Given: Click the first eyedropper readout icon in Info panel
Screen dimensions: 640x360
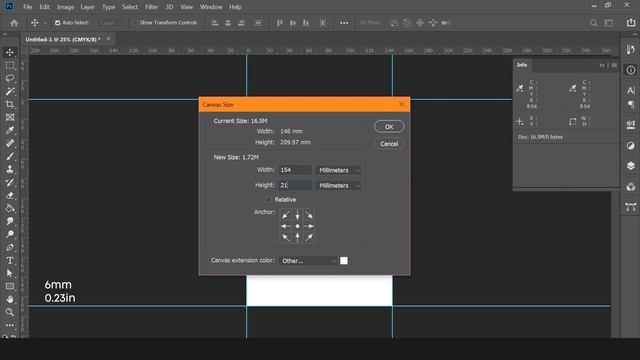Looking at the screenshot, I should [x=520, y=89].
